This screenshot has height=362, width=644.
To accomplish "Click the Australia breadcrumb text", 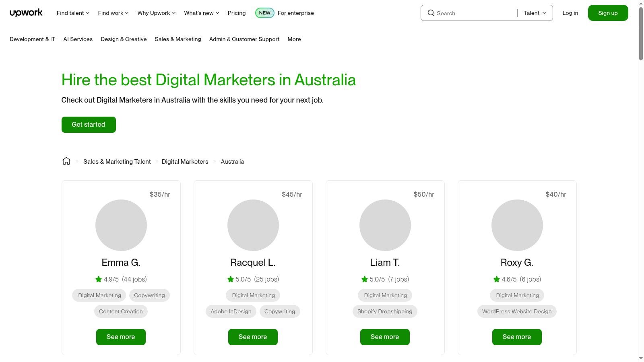I will (x=232, y=162).
